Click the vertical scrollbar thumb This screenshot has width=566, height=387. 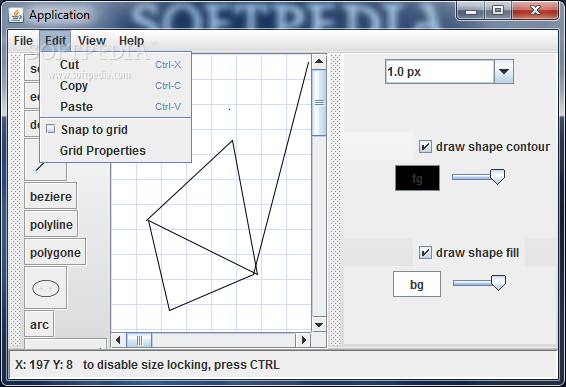319,103
